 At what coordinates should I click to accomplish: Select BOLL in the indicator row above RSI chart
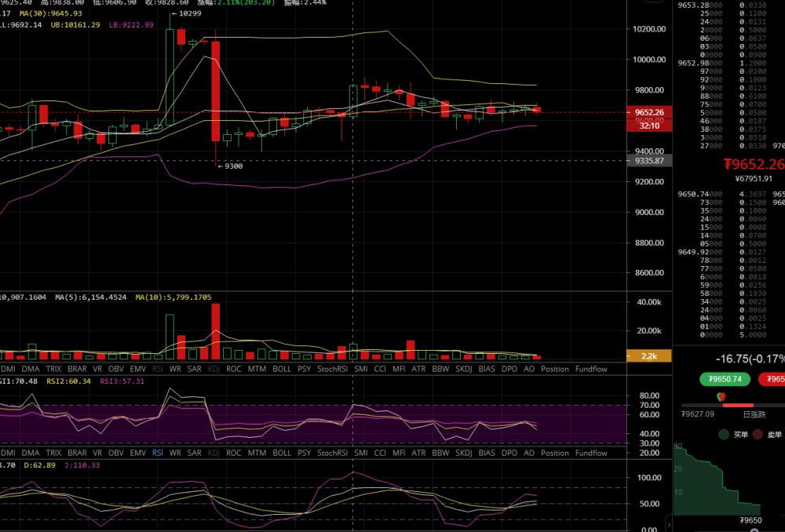(x=281, y=368)
